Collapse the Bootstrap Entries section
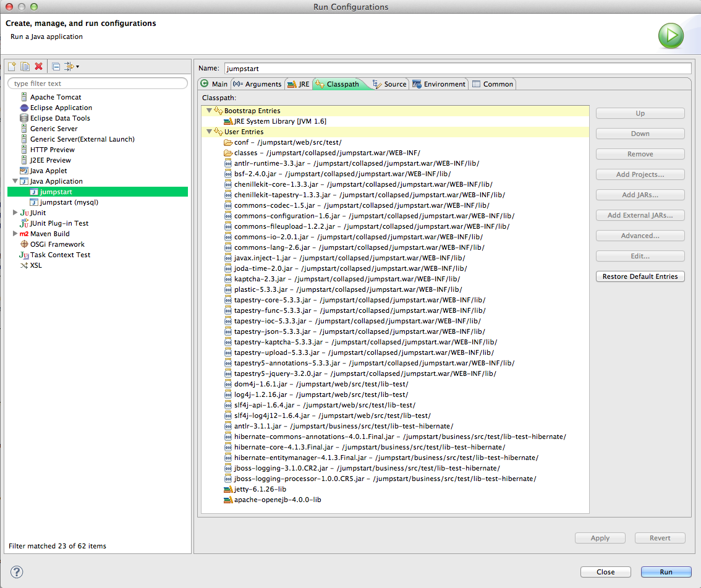The width and height of the screenshot is (701, 588). click(x=209, y=111)
